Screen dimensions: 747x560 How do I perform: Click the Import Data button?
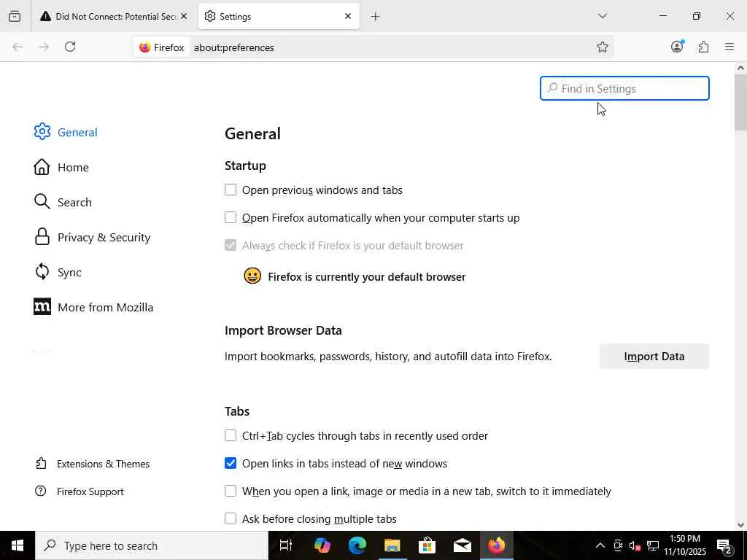(x=654, y=357)
